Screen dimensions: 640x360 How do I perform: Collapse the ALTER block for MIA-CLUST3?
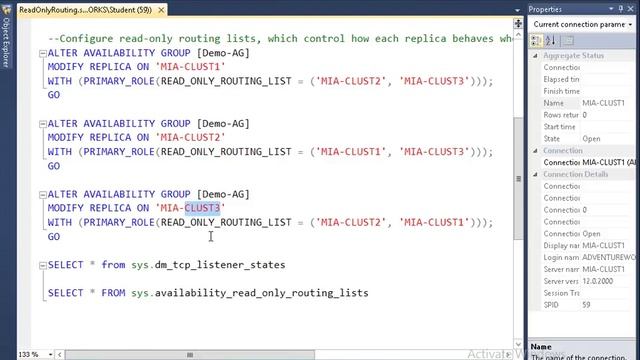[42, 195]
